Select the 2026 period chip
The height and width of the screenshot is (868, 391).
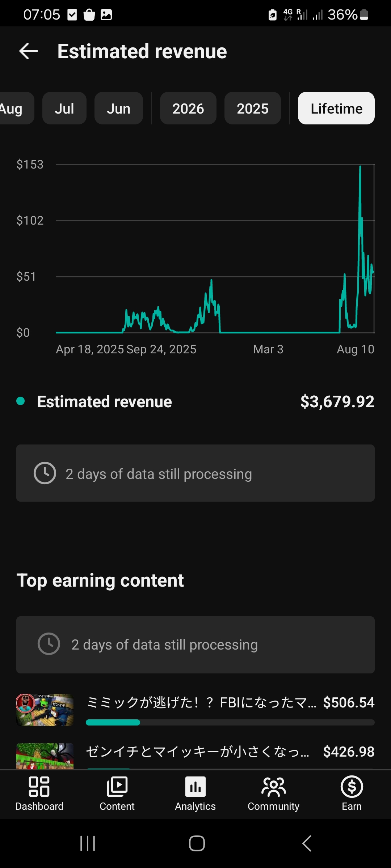188,108
